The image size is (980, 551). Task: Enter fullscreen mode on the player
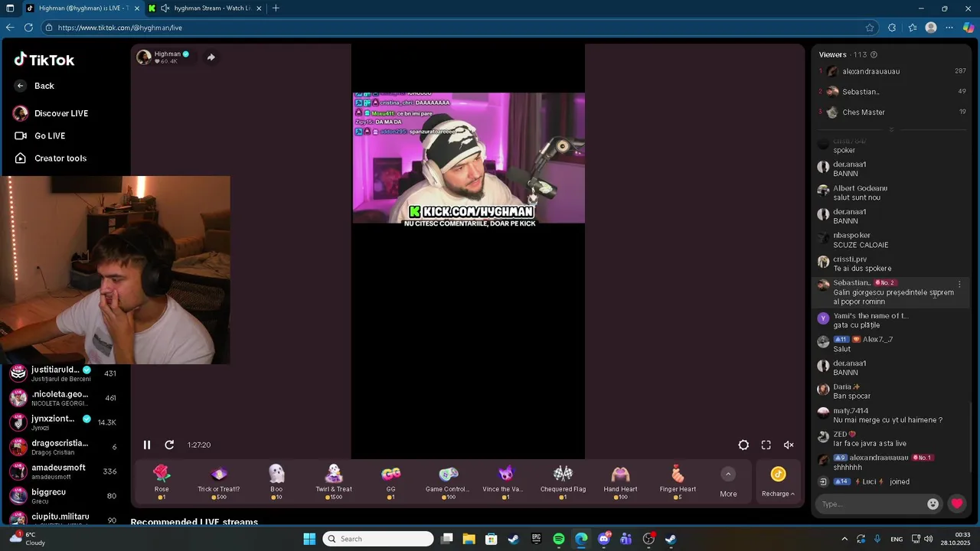(766, 445)
